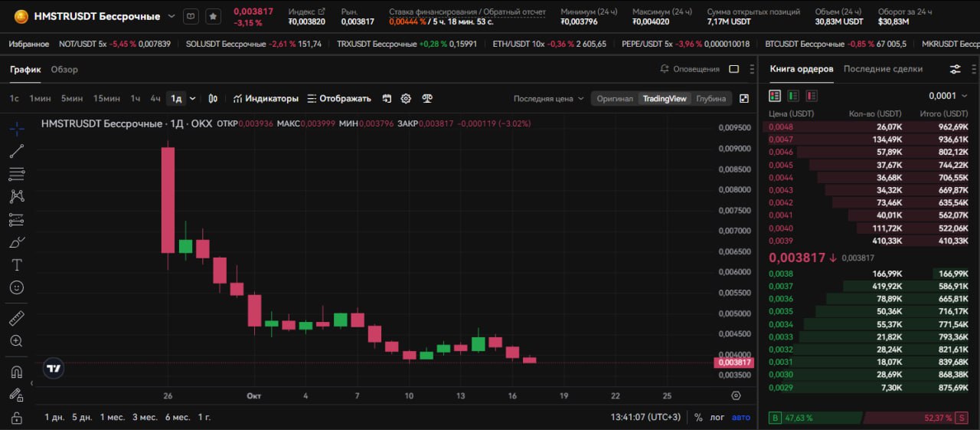This screenshot has width=980, height=430.
Task: Click the sell ratio bar 52,37 %
Action: [916, 419]
